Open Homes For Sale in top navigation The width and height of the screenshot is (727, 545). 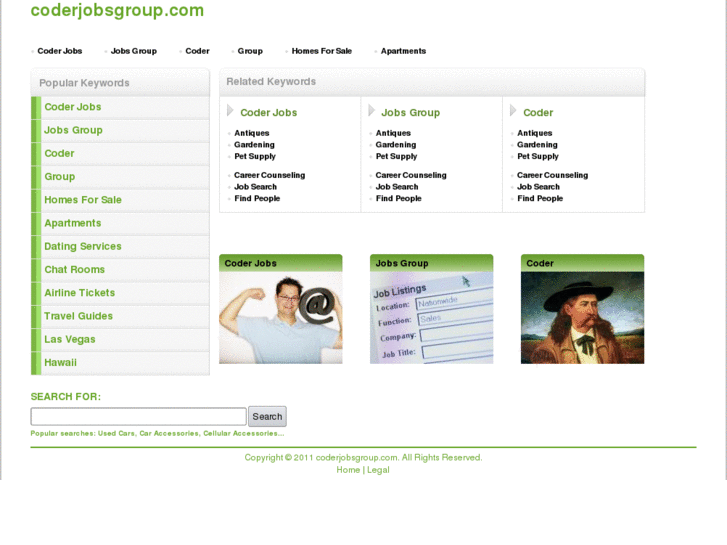coord(322,51)
